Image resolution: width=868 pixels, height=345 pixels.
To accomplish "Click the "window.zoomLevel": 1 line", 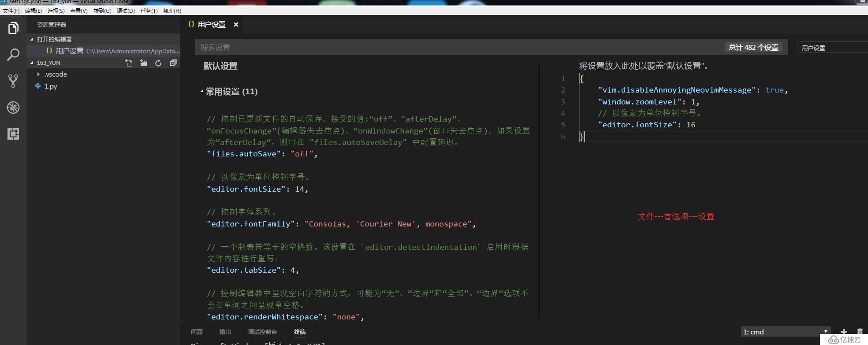I will click(648, 102).
